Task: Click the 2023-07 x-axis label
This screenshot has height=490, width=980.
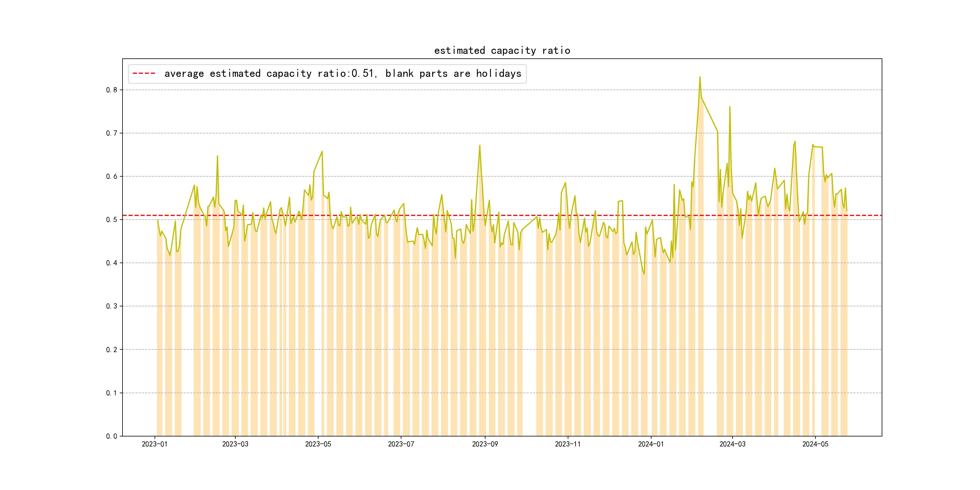Action: click(401, 444)
